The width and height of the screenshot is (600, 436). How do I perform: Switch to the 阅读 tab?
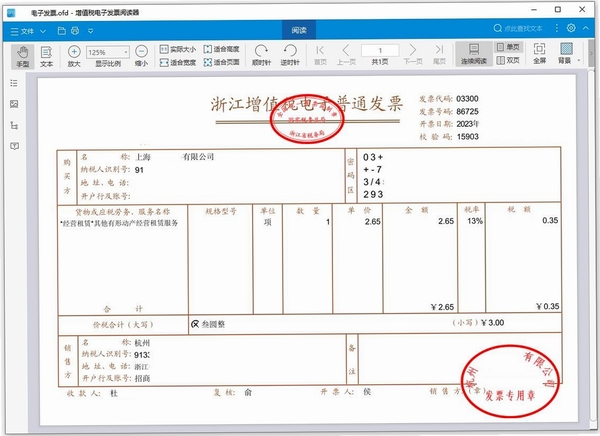[x=299, y=30]
